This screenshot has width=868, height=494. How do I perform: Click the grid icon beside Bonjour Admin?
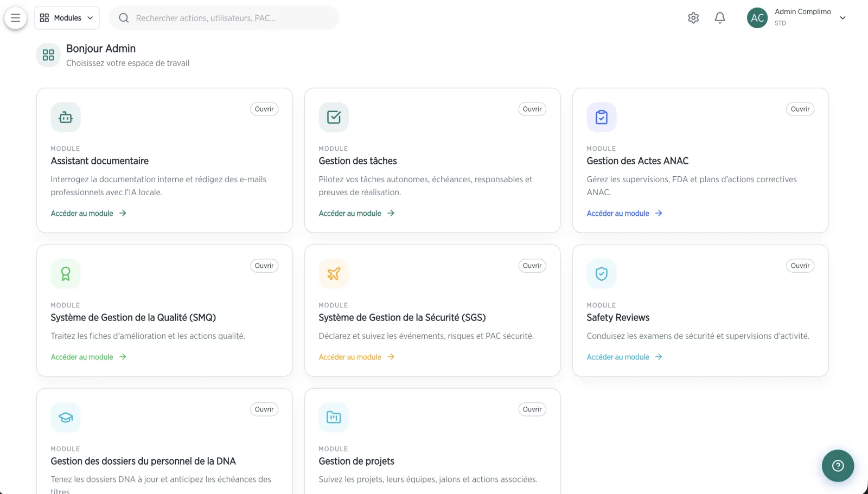click(x=48, y=55)
